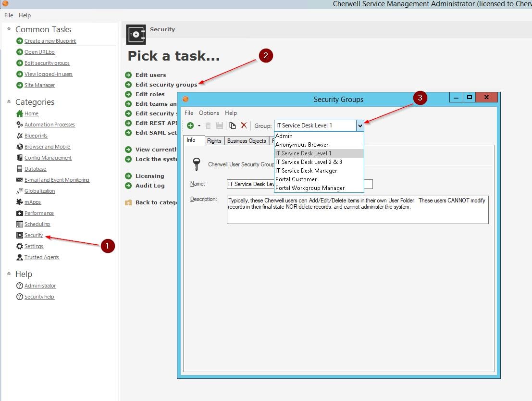Click the red X delete icon
This screenshot has height=401, width=532.
[x=244, y=125]
